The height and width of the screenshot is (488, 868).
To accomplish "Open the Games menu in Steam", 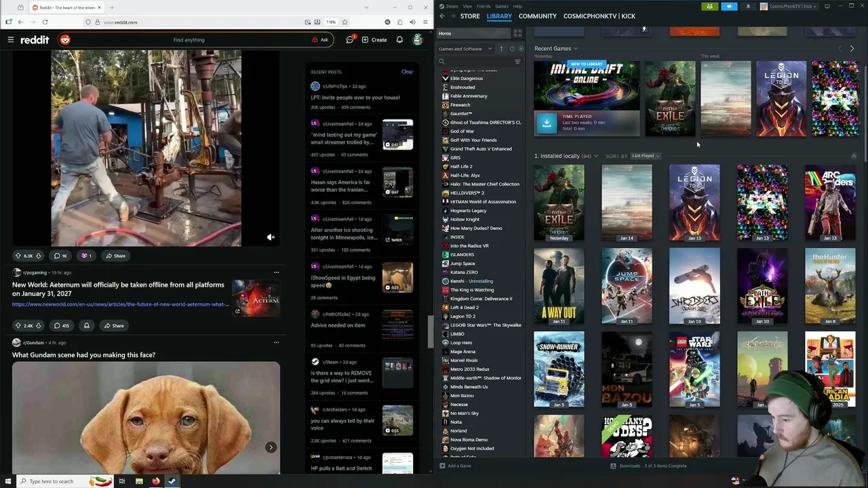I will pyautogui.click(x=502, y=6).
